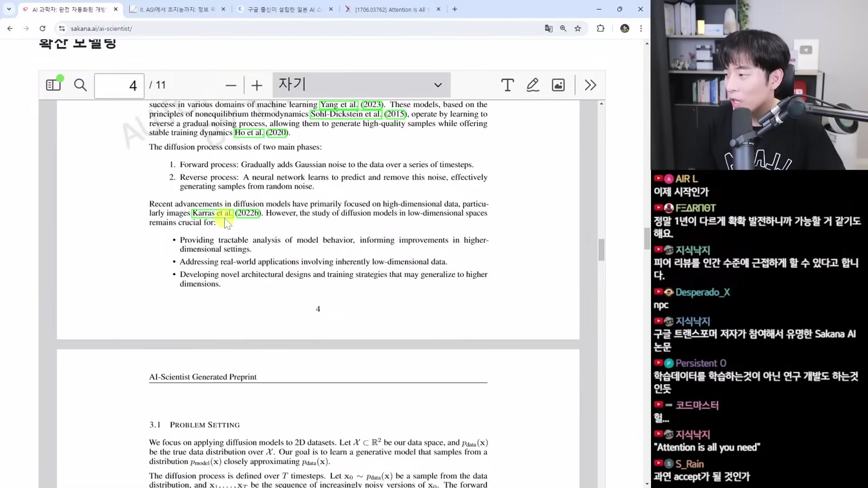Viewport: 868px width, 488px height.
Task: Click chat username 코드마스터
Action: [x=697, y=405]
